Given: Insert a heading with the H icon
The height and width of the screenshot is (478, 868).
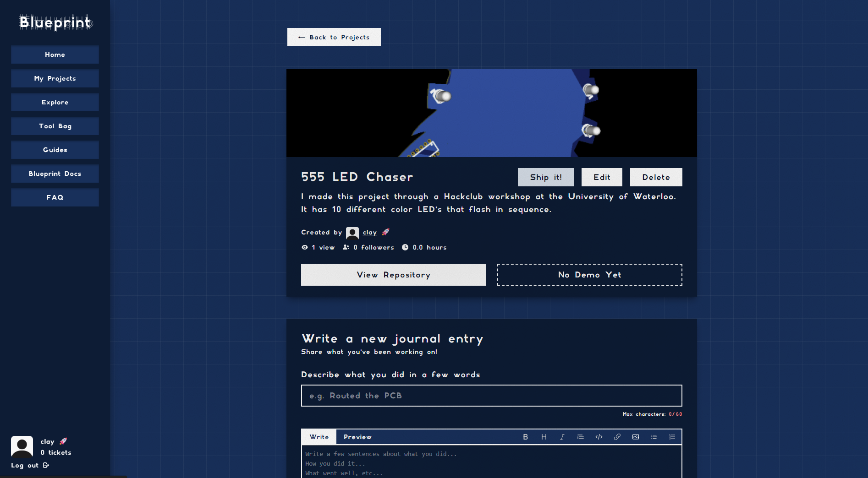Looking at the screenshot, I should 544,437.
